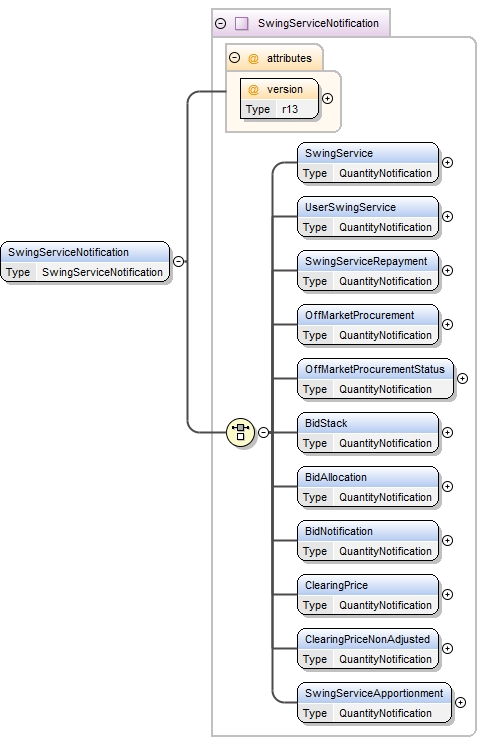Expand the SwingServiceRepayment element

click(447, 270)
